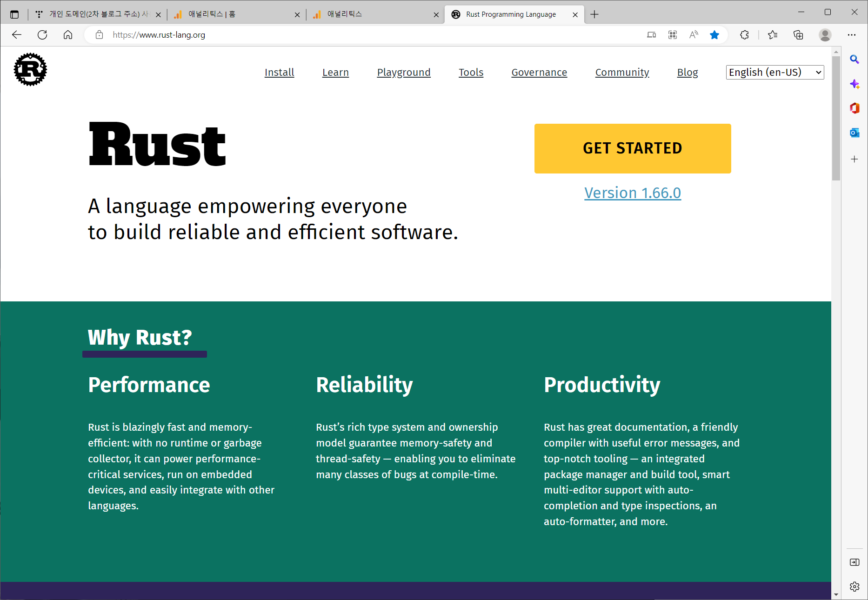Click the page vertical scrollbar thumb

point(836,118)
